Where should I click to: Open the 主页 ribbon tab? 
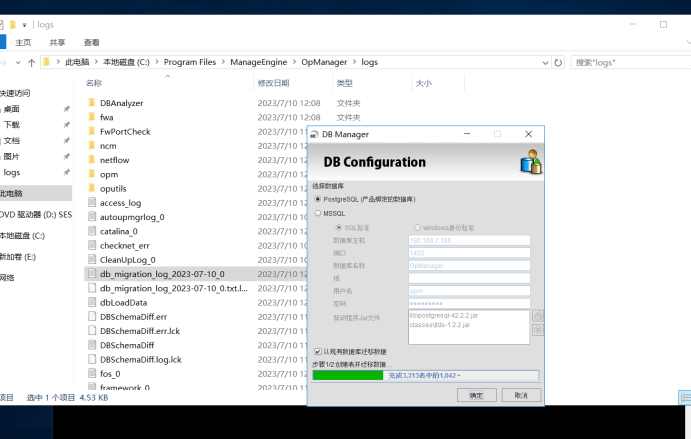[23, 42]
